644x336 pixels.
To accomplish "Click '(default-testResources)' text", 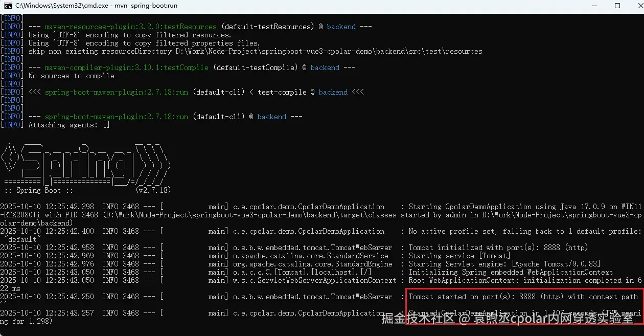I will (x=268, y=27).
